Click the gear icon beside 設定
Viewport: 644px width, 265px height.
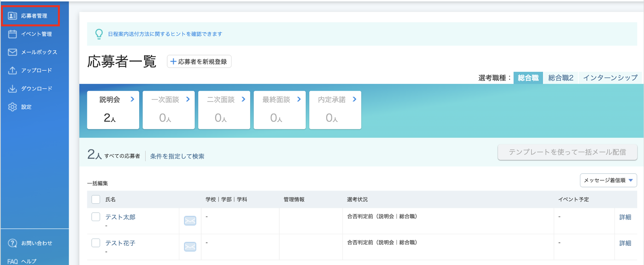pos(12,107)
